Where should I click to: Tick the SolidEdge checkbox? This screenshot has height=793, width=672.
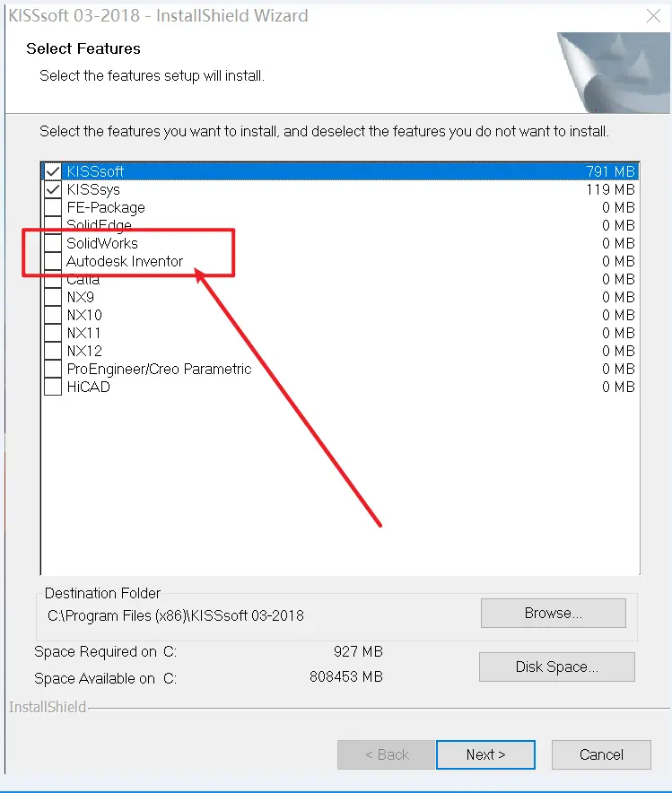pyautogui.click(x=53, y=224)
